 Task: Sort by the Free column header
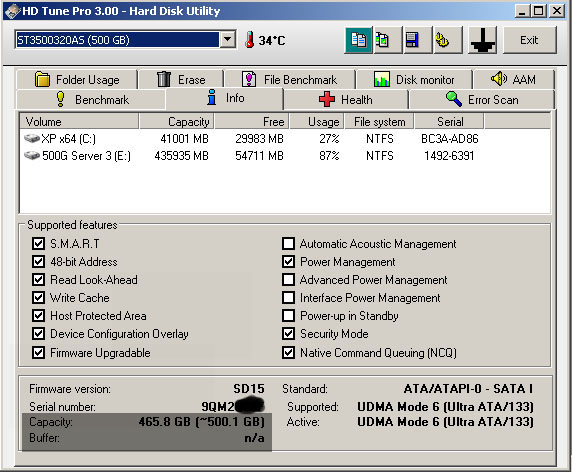252,121
